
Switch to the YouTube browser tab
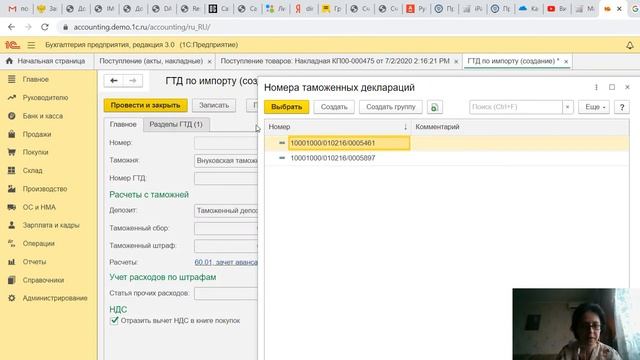click(x=557, y=9)
